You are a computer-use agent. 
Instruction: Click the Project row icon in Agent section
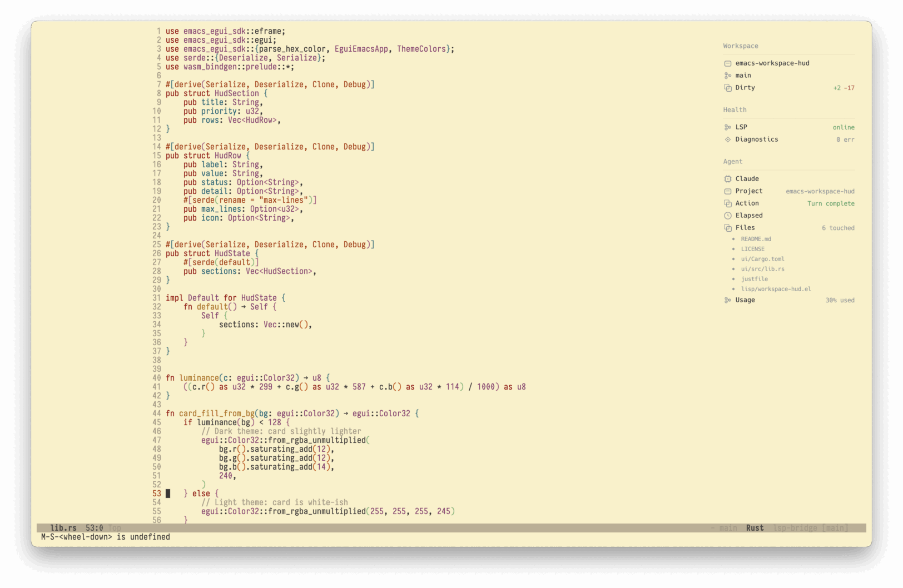click(727, 191)
